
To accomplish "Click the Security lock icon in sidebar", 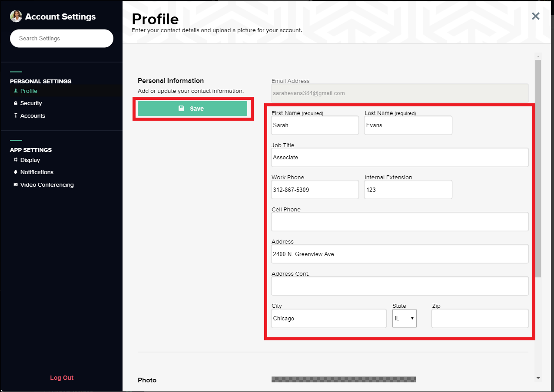I will [16, 103].
